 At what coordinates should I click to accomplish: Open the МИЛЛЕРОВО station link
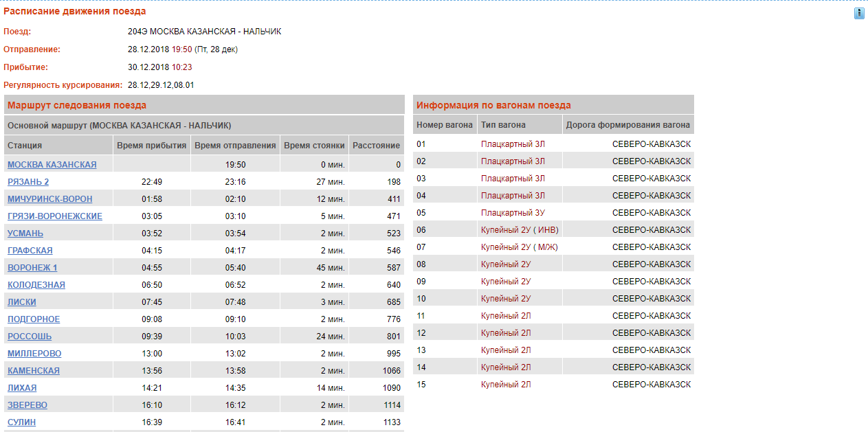click(34, 354)
